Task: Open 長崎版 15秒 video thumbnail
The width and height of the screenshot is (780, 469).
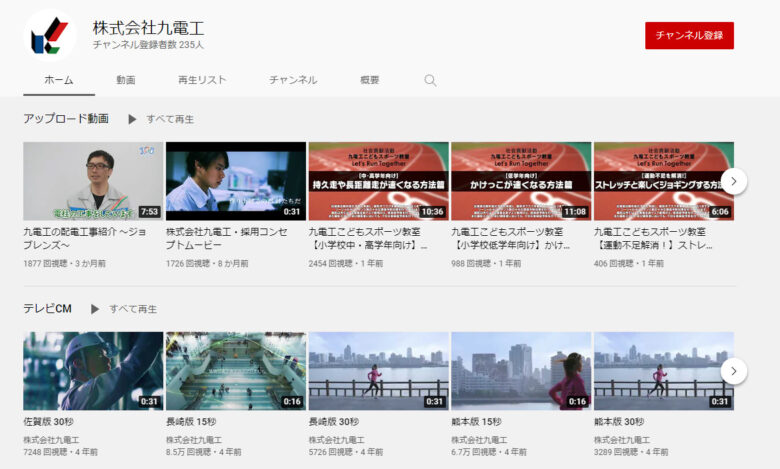Action: [236, 371]
